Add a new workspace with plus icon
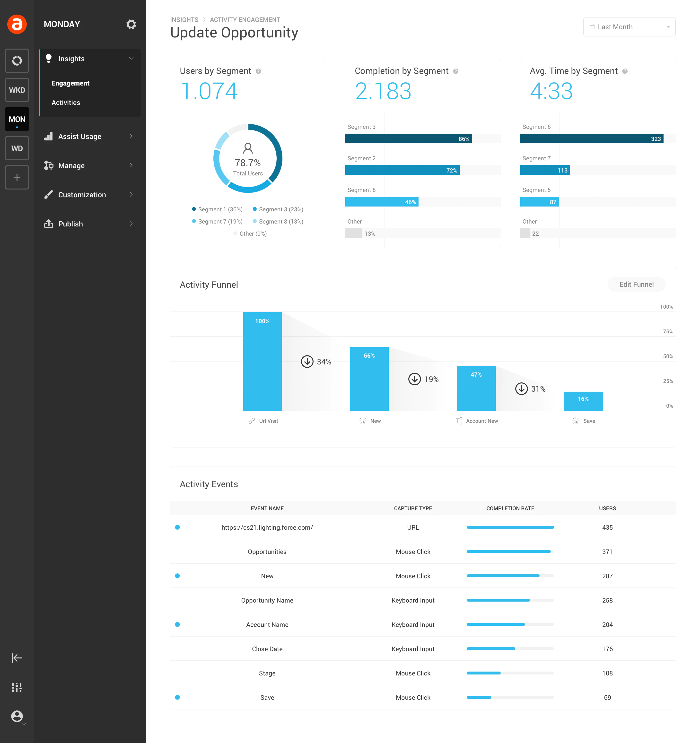700x743 pixels. point(17,177)
